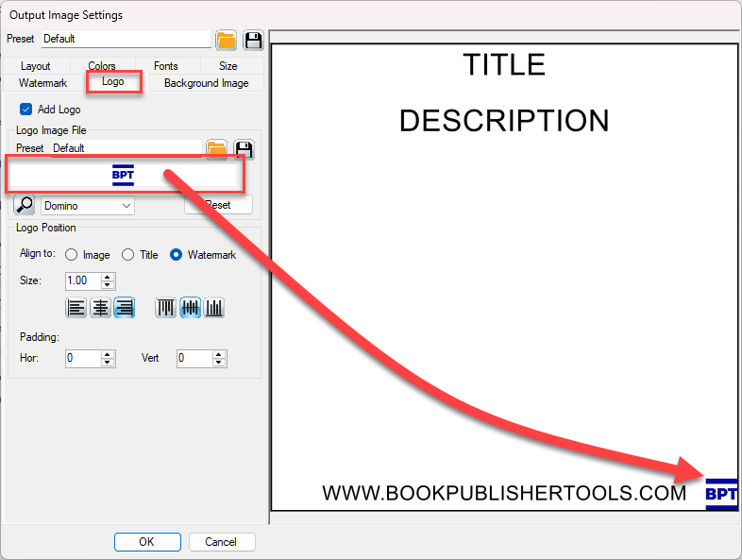Image resolution: width=742 pixels, height=560 pixels.
Task: Switch to the Layout tab
Action: click(x=36, y=66)
